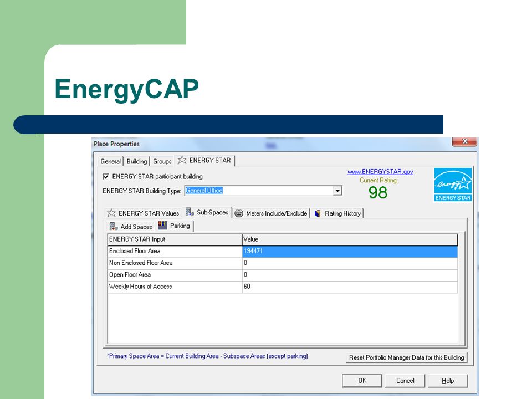
Task: Click the Cancel button
Action: pos(405,381)
